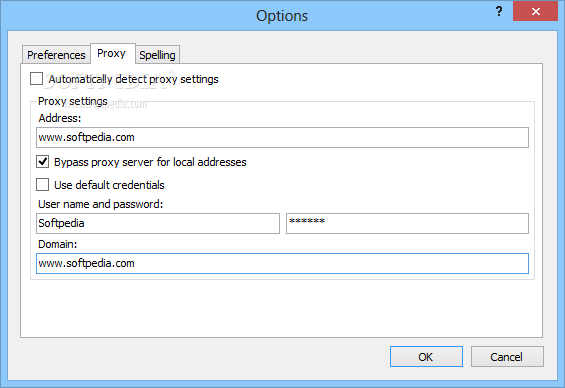
Task: Click inside the Domain input field
Action: 282,263
